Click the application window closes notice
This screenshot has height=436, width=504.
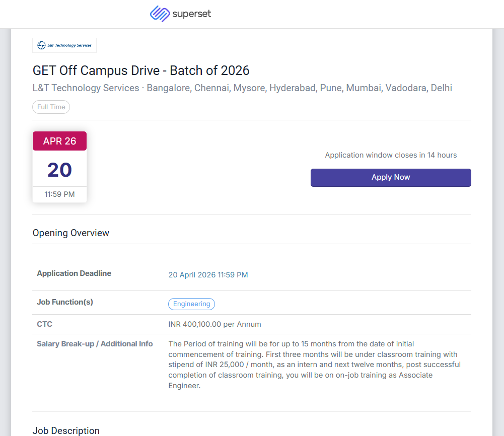tap(391, 155)
